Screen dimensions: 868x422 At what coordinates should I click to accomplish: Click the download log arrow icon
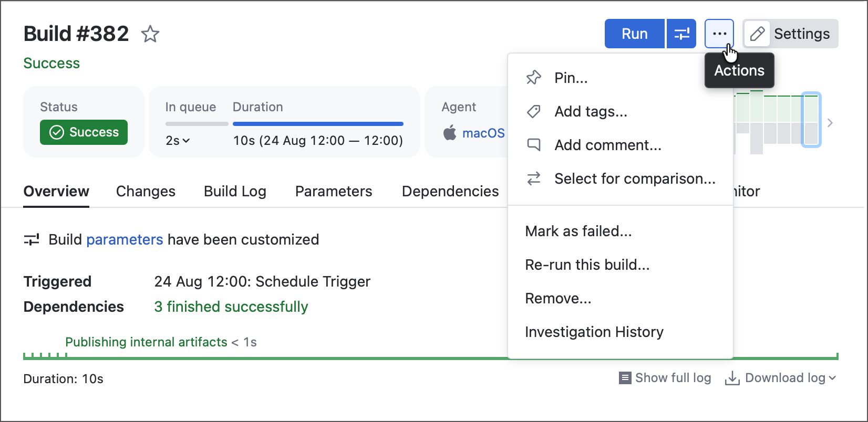point(732,378)
